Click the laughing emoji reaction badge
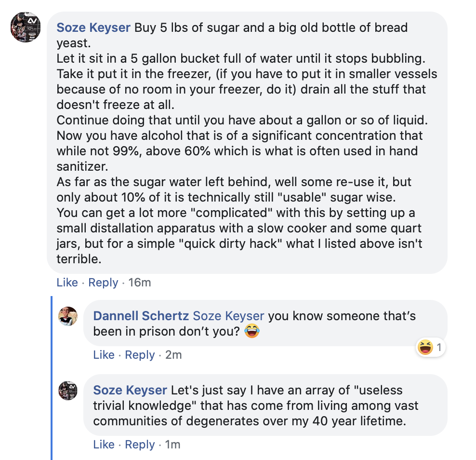This screenshot has height=460, width=476. [x=426, y=347]
